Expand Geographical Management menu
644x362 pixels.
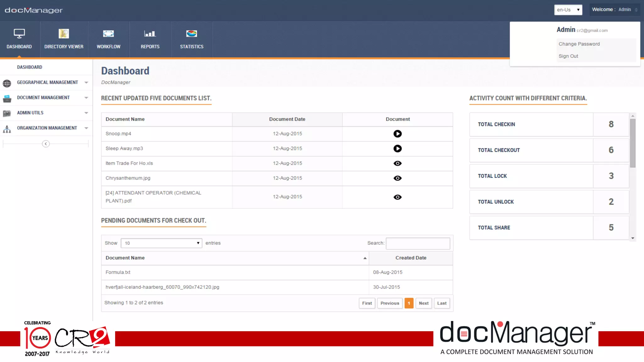click(47, 83)
